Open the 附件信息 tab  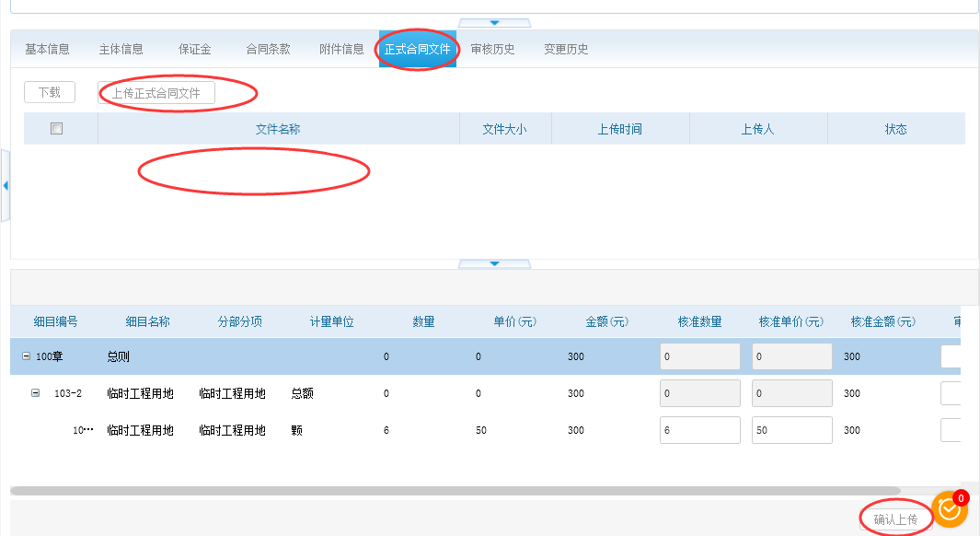tap(341, 50)
